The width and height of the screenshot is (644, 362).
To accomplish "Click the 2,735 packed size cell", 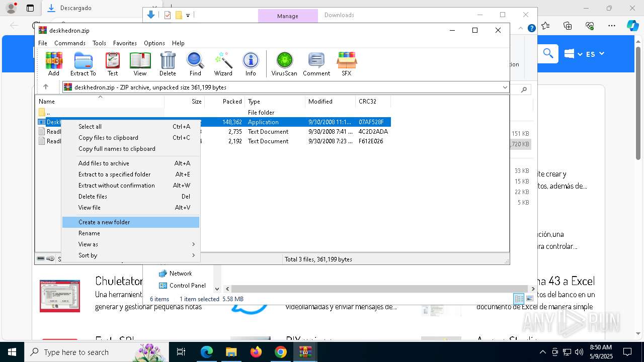I will (x=235, y=132).
